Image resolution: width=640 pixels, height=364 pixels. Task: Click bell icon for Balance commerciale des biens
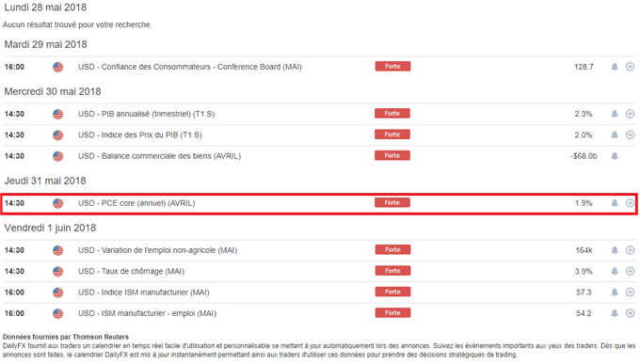[615, 156]
